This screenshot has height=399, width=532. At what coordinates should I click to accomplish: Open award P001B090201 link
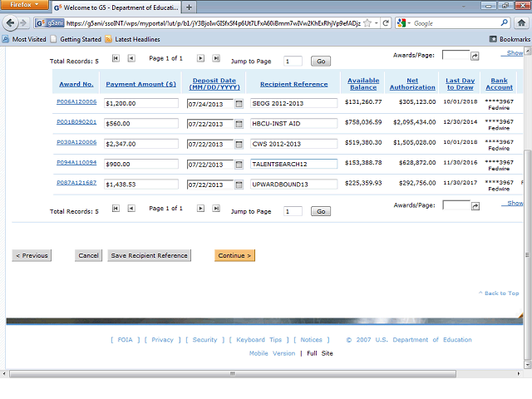coord(76,122)
